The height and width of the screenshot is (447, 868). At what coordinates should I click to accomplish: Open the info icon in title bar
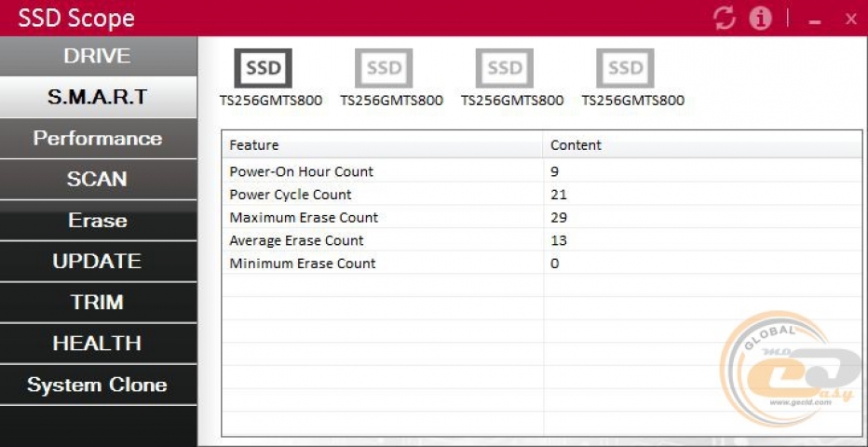point(760,19)
